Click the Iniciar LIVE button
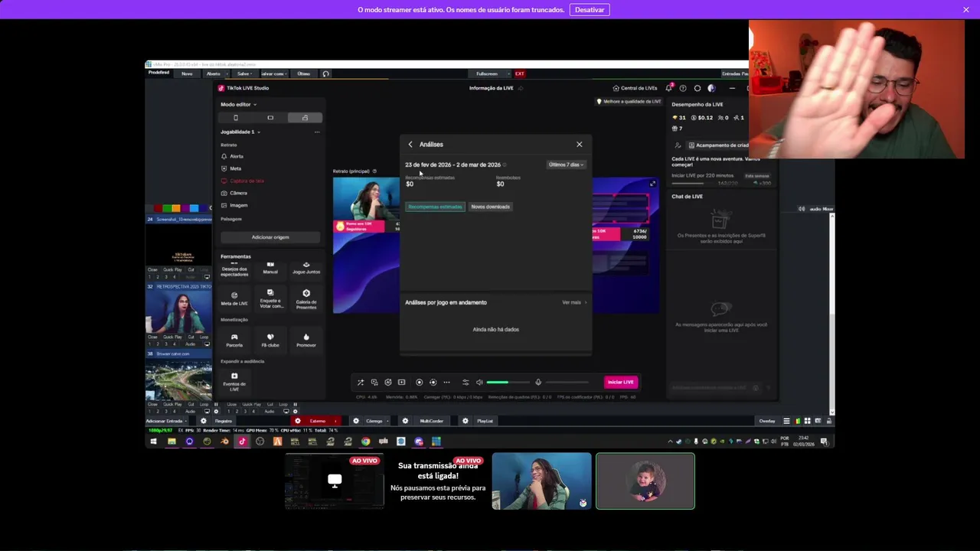This screenshot has height=551, width=980. (x=620, y=382)
